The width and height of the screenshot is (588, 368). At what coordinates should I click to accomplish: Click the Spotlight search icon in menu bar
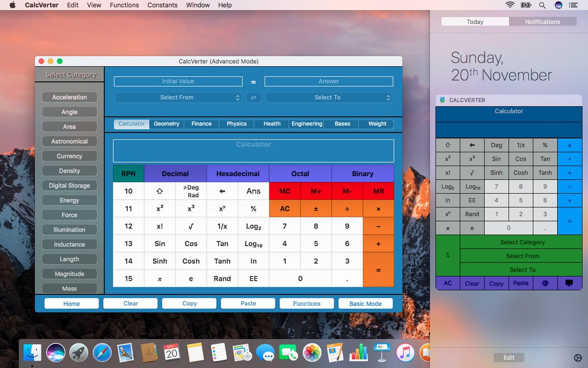pyautogui.click(x=542, y=5)
